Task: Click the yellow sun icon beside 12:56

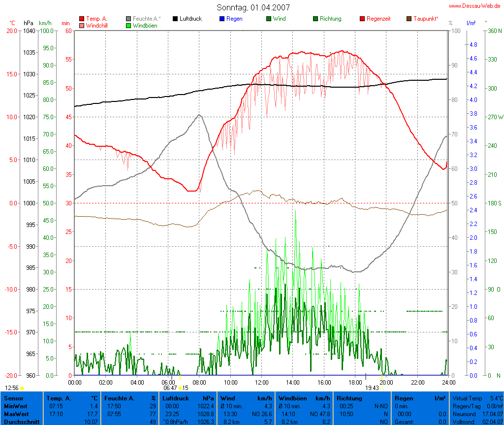Action: (22, 388)
